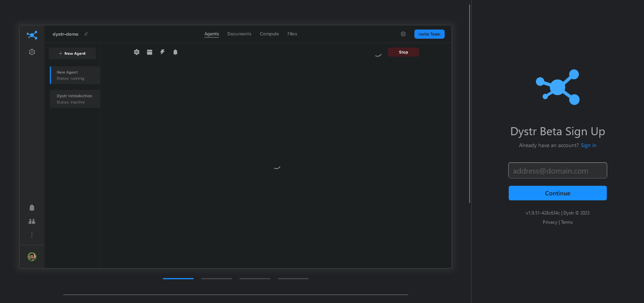Click the dystr-demo workspace name

(x=66, y=34)
